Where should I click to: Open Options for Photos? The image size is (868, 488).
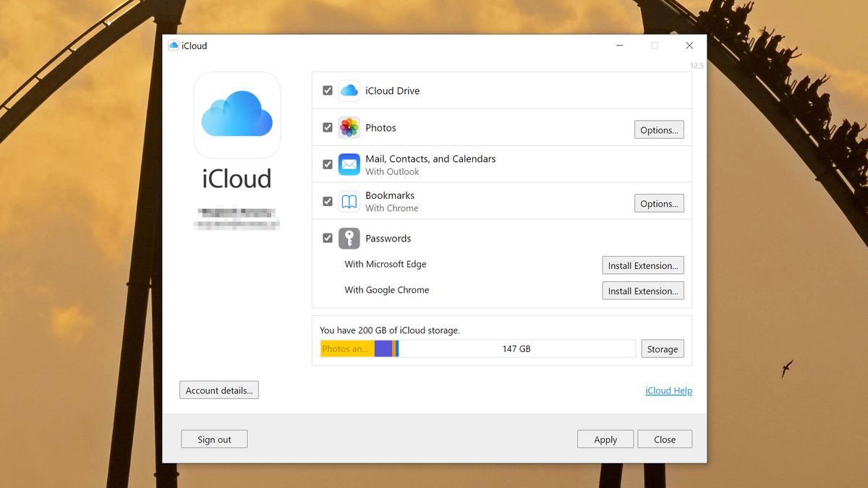pos(658,129)
